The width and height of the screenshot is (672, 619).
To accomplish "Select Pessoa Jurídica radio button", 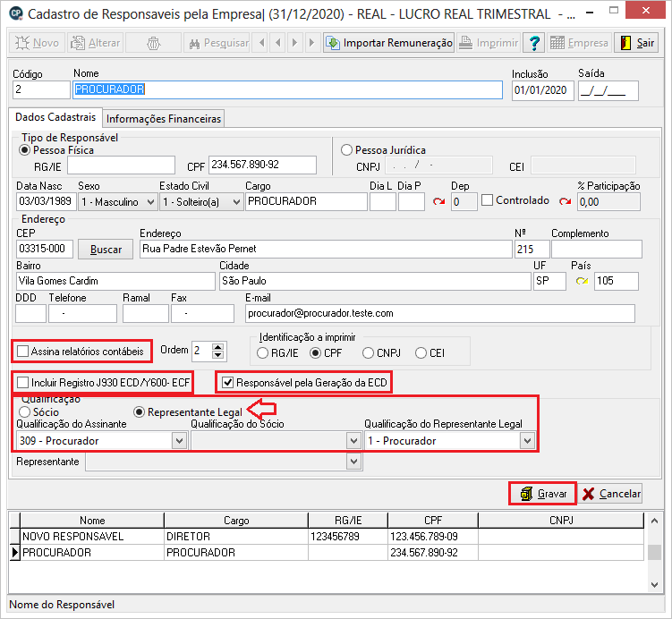I will [346, 150].
